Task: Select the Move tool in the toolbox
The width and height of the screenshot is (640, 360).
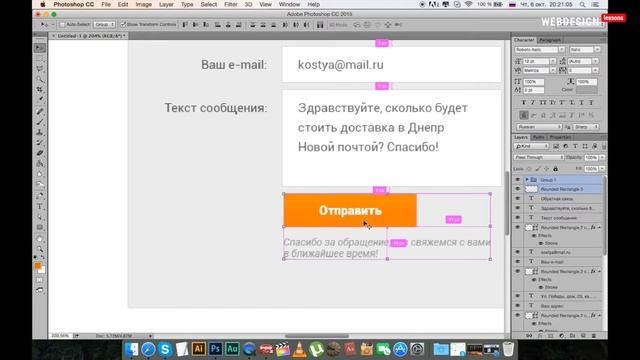Action: click(x=40, y=48)
